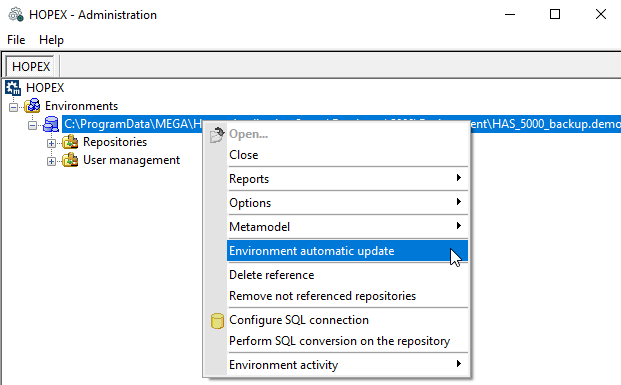Viewport: 621px width, 385px height.
Task: Select Perform SQL conversion on the repository
Action: pos(347,341)
